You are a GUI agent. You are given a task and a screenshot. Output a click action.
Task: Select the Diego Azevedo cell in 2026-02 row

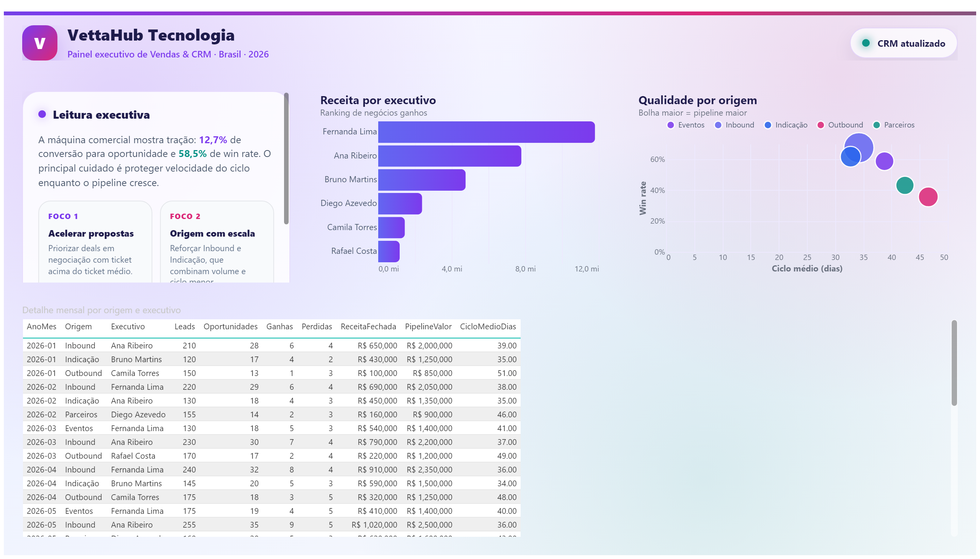pos(138,415)
